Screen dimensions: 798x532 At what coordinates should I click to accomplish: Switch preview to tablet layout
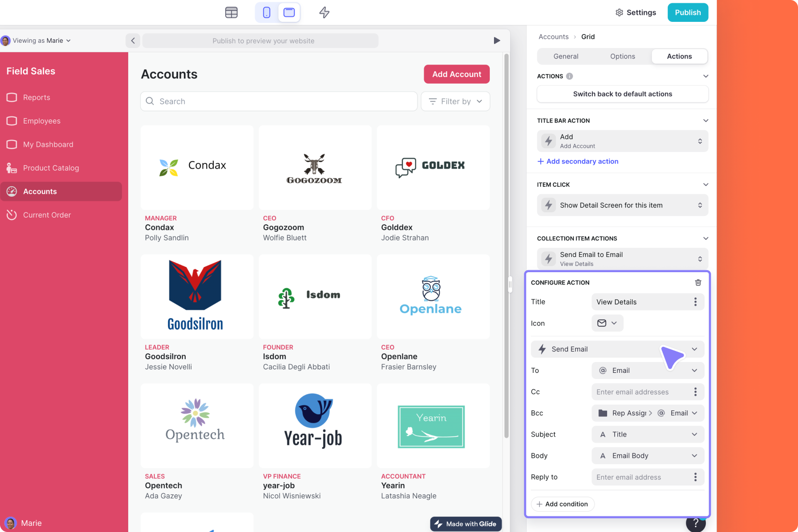289,12
